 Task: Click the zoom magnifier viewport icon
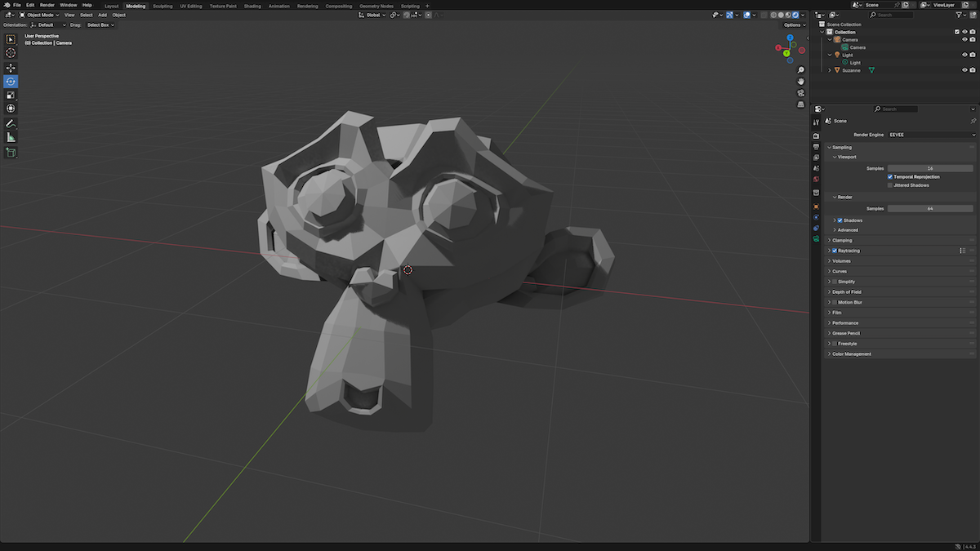(801, 69)
